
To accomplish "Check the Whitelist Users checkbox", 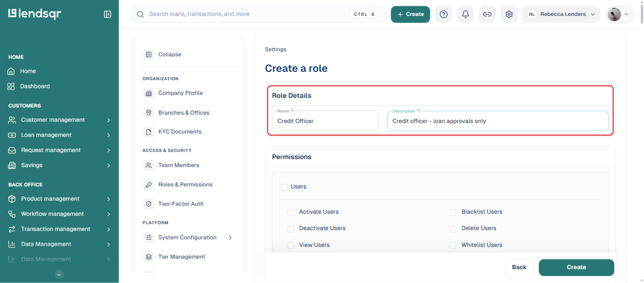I will coord(453,245).
